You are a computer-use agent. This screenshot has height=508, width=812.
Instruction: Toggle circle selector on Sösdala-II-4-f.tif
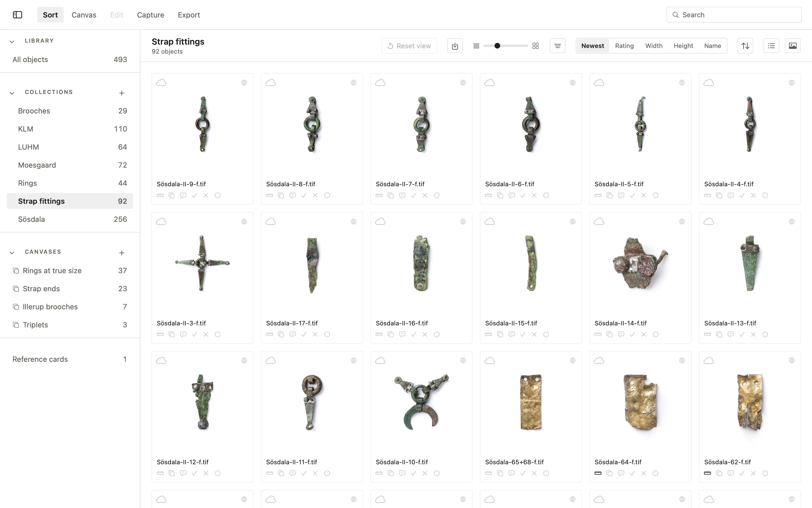click(x=765, y=196)
